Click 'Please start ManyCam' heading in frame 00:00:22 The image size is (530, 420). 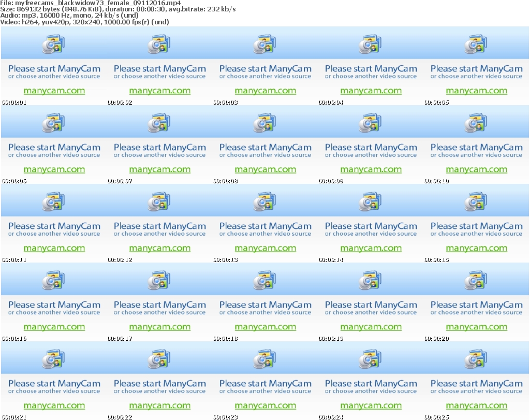pyautogui.click(x=160, y=383)
